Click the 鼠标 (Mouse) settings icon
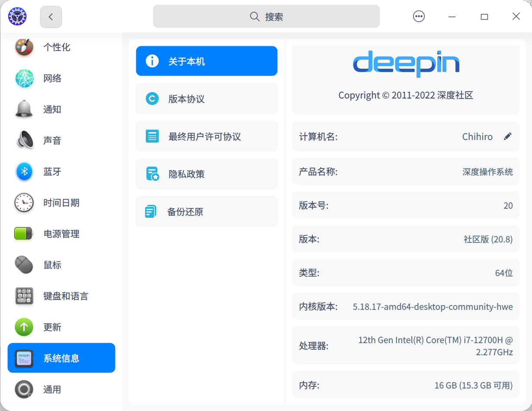Screen dimensions: 532x411 pos(24,265)
